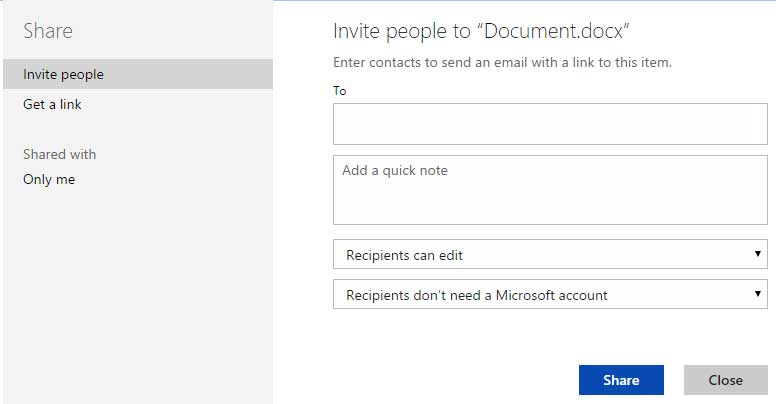Screen dimensions: 776x404
Task: Click the Add a quick note box
Action: tap(550, 190)
